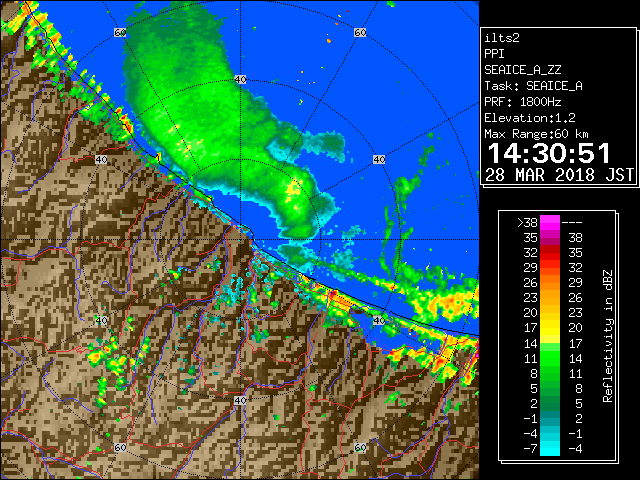This screenshot has height=480, width=640.
Task: Click the radar center where crosshair lines meet
Action: coord(240,240)
